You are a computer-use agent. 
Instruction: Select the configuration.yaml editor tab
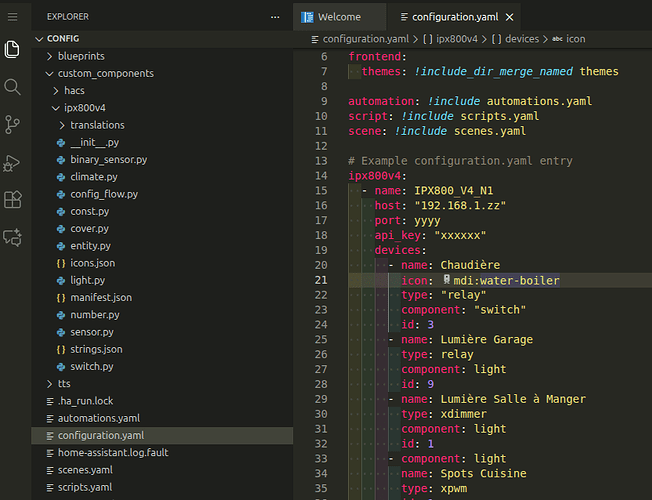point(452,17)
